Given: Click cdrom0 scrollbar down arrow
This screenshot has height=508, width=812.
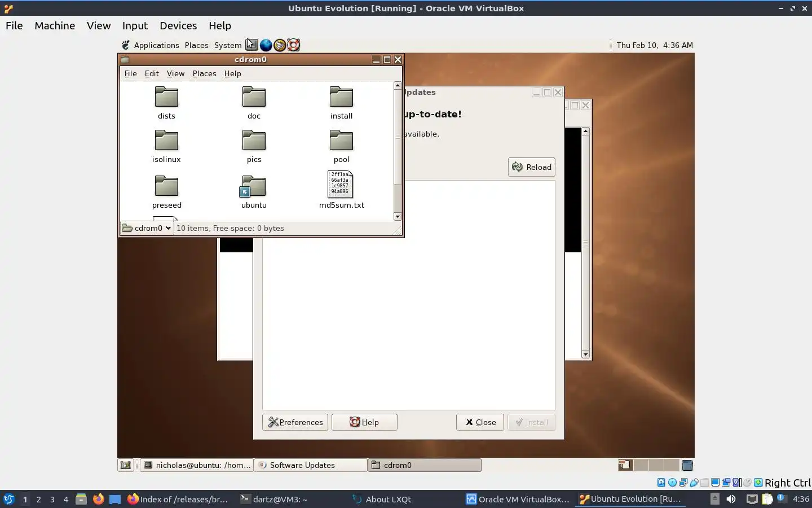Looking at the screenshot, I should (x=398, y=217).
